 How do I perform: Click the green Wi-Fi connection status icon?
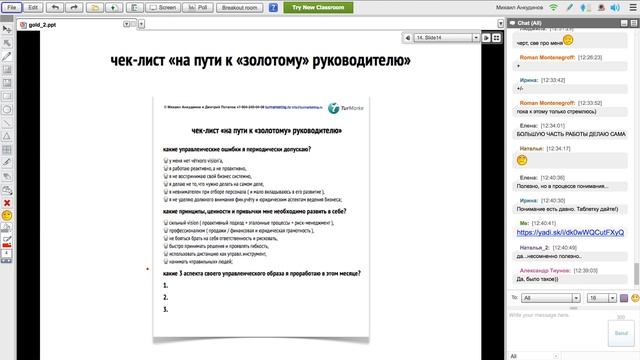[x=553, y=7]
